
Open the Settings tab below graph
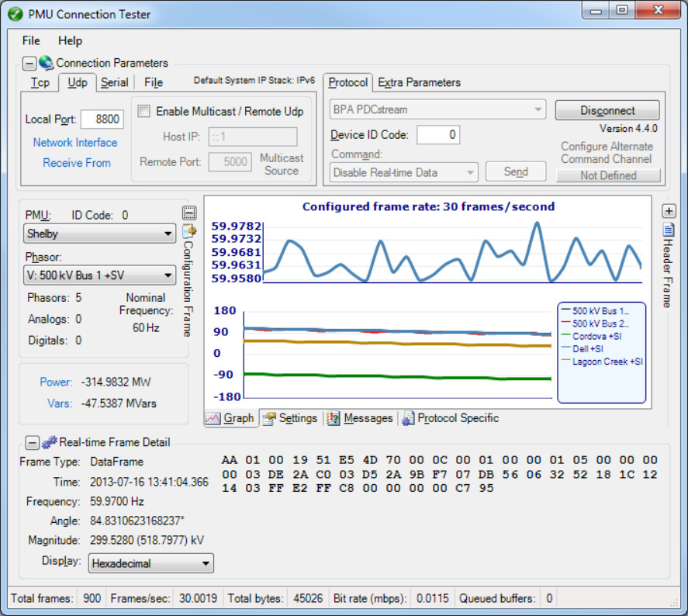click(289, 418)
